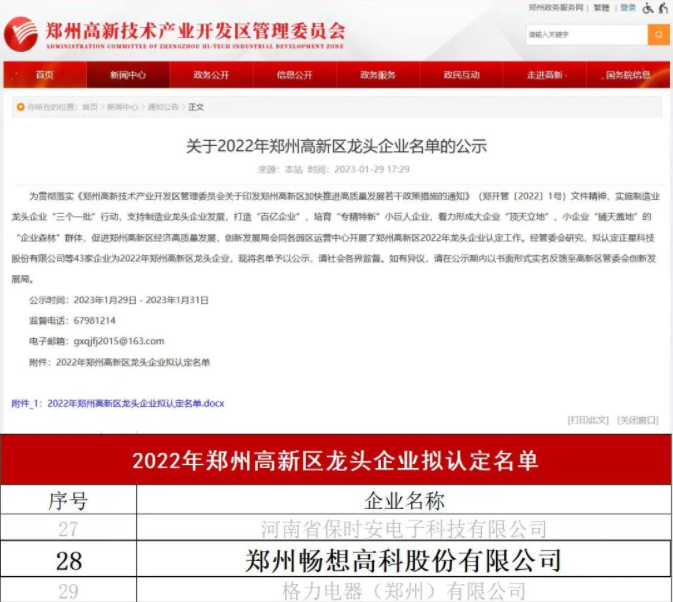The height and width of the screenshot is (602, 673).
Task: Switch to 繁體 traditional Chinese
Action: 601,7
